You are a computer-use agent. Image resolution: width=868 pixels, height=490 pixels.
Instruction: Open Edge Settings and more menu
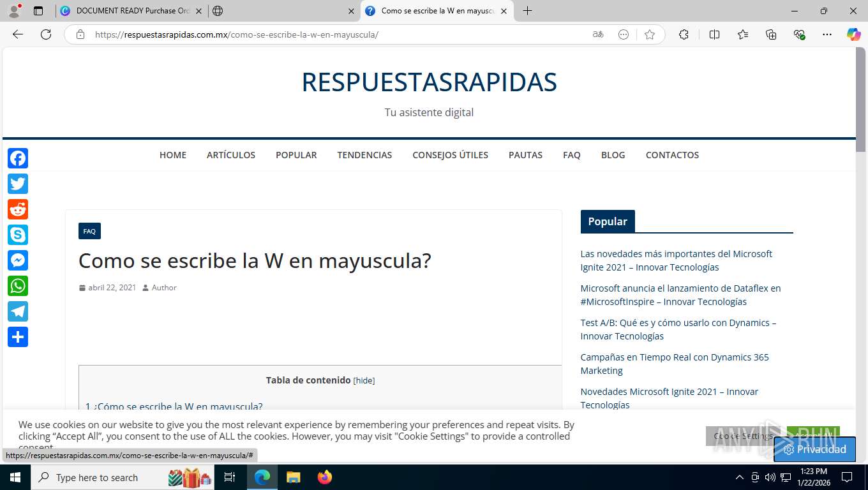[827, 34]
